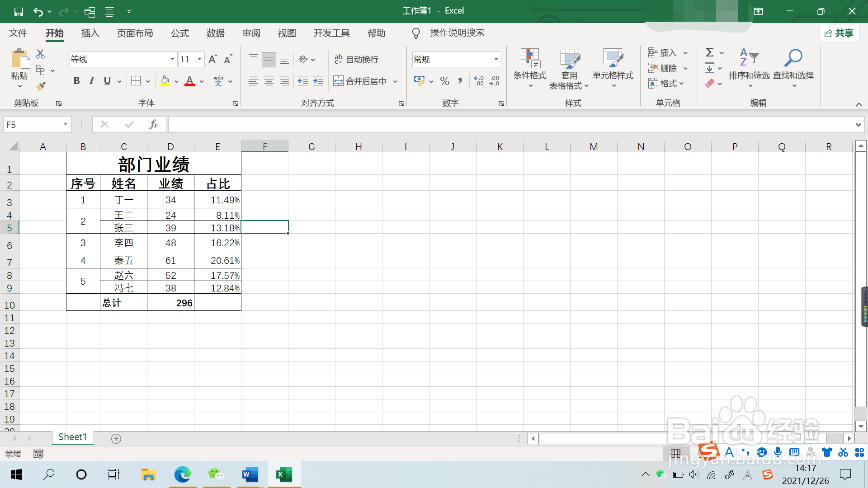Click the Percent Style icon
The width and height of the screenshot is (868, 488).
pos(444,81)
